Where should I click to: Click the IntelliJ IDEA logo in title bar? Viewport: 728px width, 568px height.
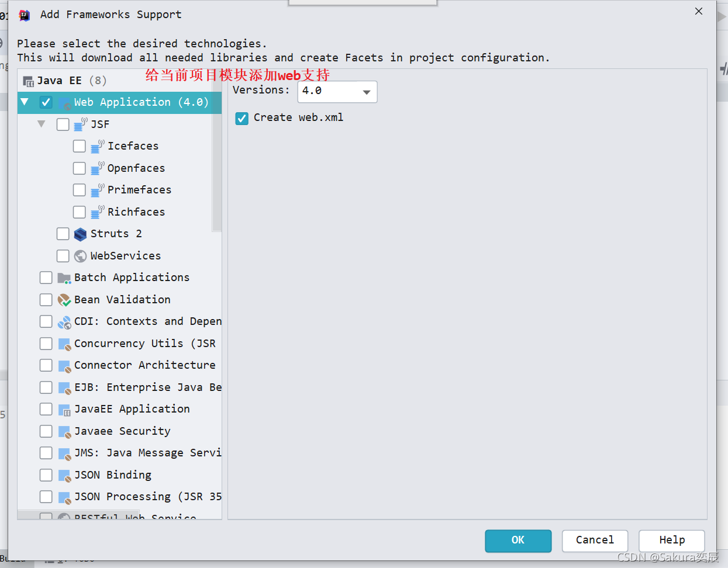[24, 15]
